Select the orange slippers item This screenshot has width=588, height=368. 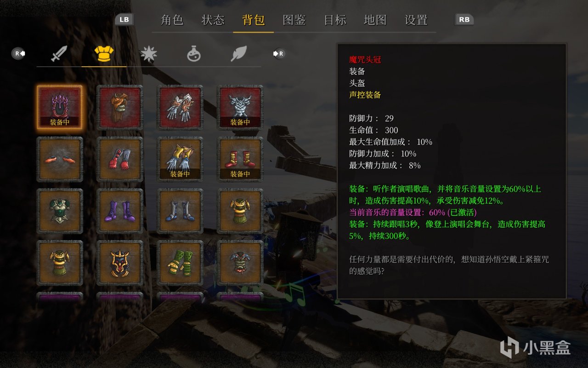coord(60,159)
